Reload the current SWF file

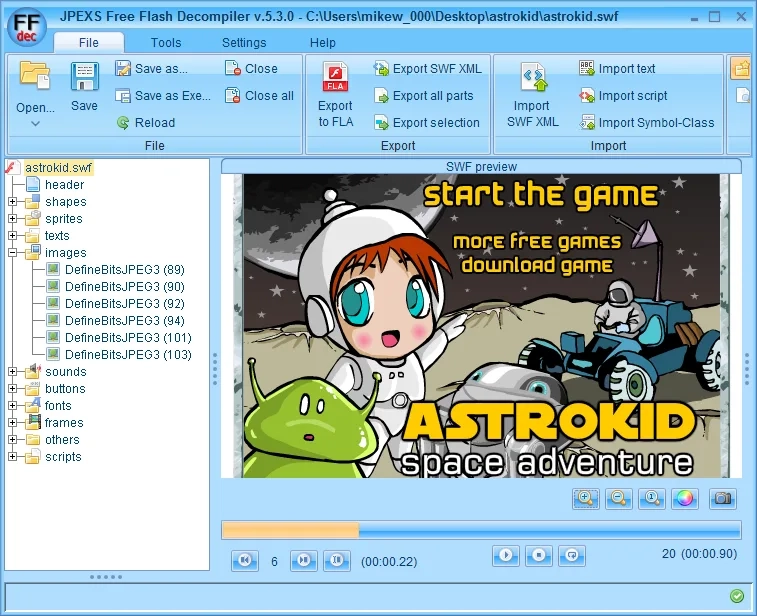[146, 123]
